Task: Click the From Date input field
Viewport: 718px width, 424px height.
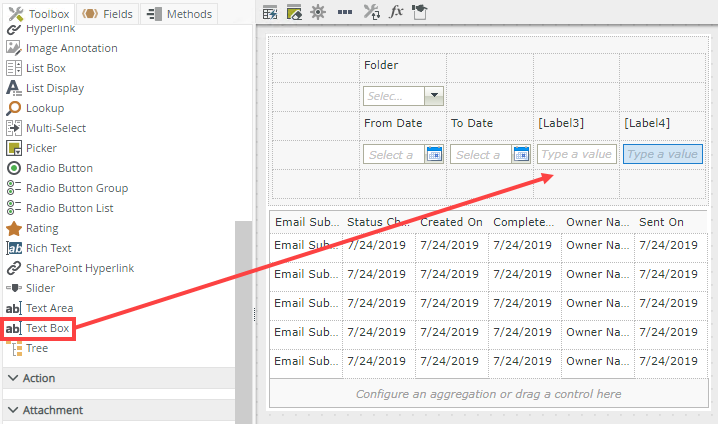Action: pos(395,154)
